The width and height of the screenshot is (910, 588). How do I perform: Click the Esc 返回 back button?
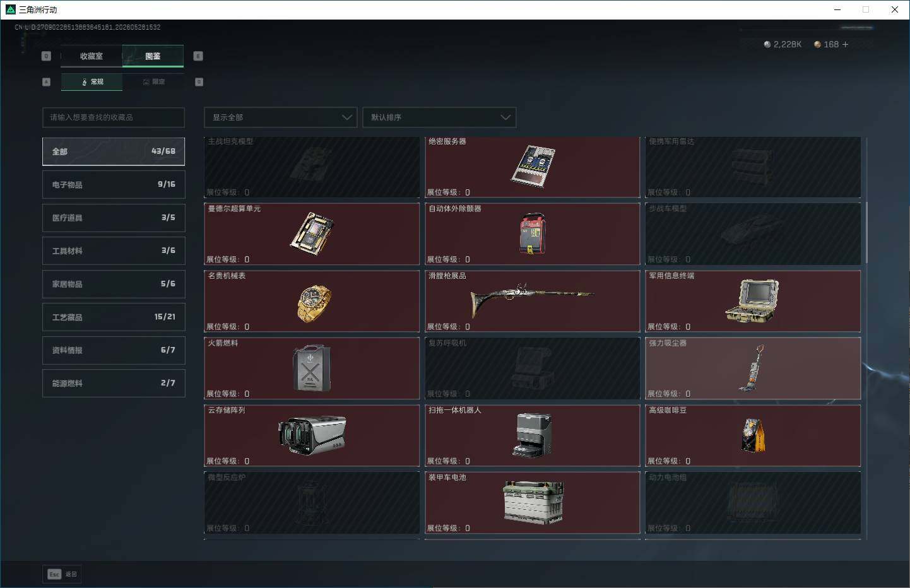click(x=62, y=574)
